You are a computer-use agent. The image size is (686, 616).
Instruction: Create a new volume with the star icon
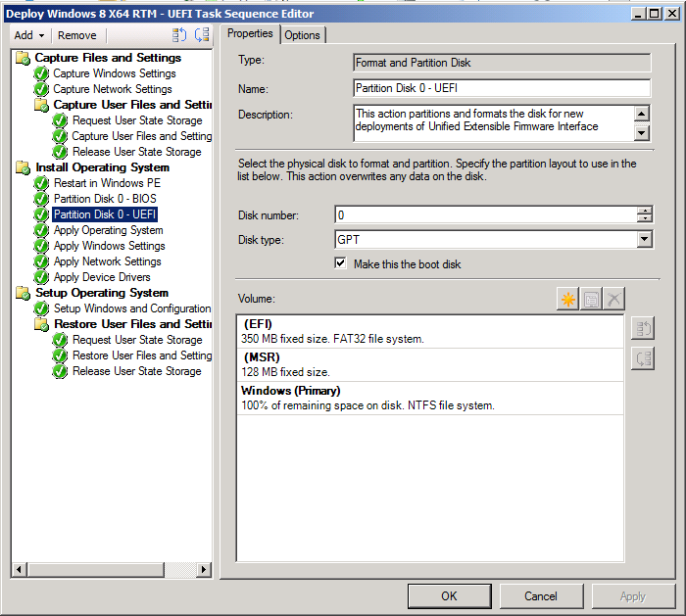(x=567, y=300)
